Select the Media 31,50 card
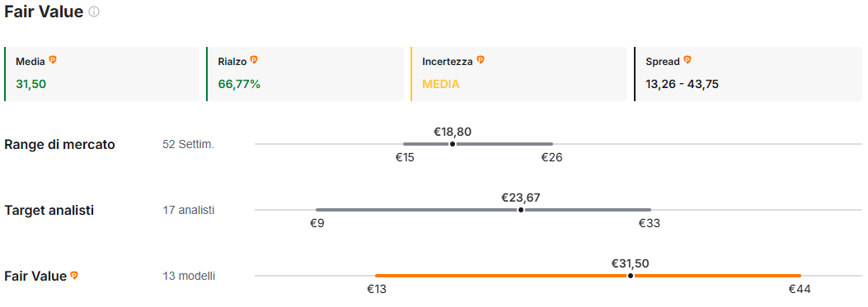Screen dimensions: 868x307 coord(101,74)
